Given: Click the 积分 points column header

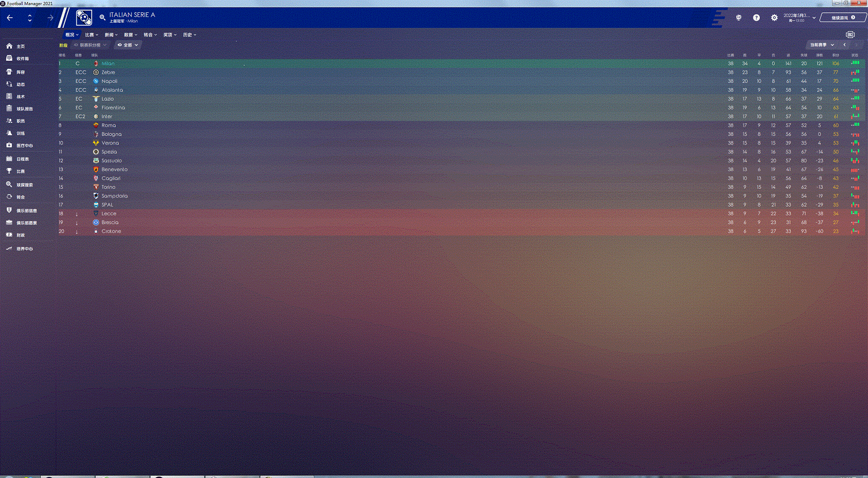Looking at the screenshot, I should pos(836,55).
